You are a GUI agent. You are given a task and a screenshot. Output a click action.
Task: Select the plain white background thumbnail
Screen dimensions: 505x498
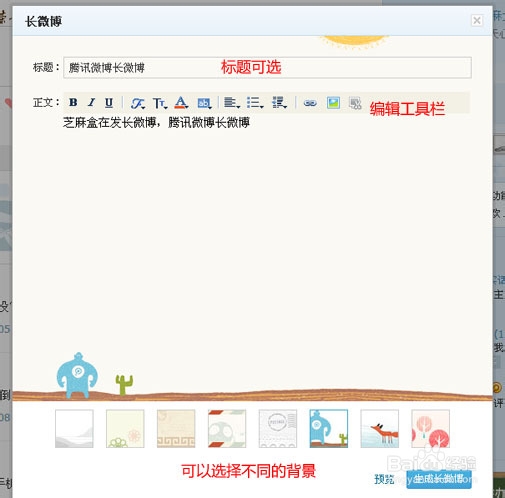(x=74, y=429)
